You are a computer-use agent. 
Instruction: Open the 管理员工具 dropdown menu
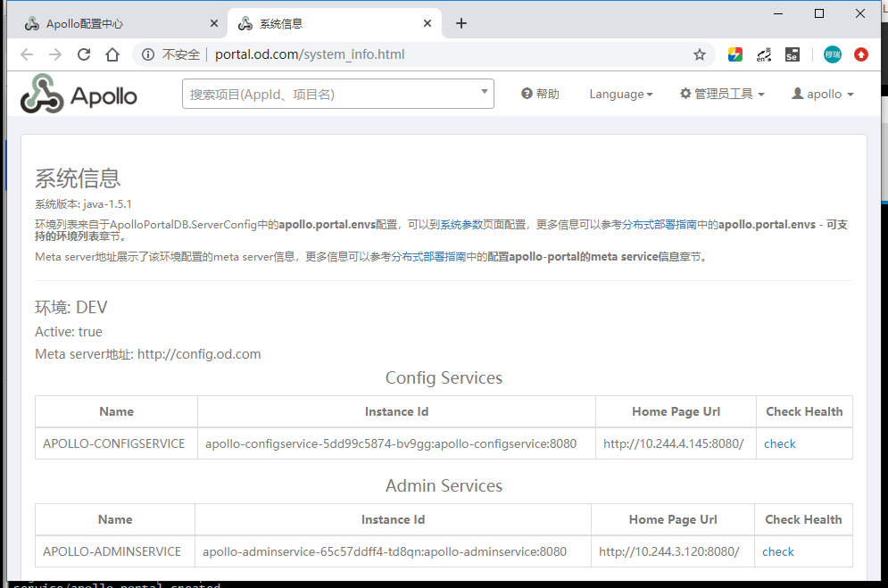722,94
